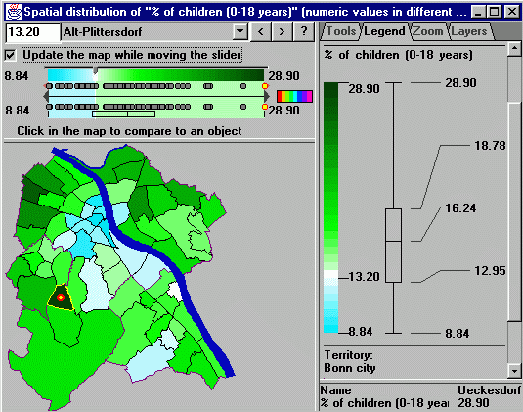Click the left arrowhead of the range line
This screenshot has width=523, height=412.
coord(46,97)
